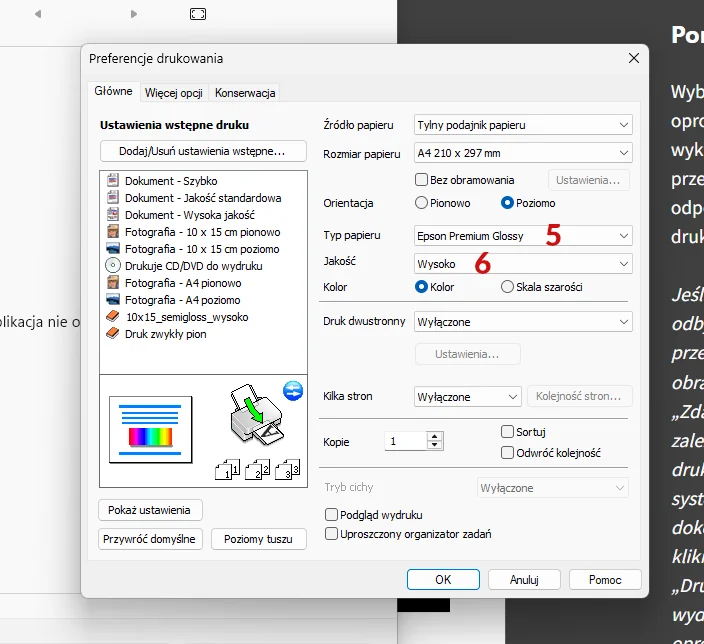The height and width of the screenshot is (644, 704).
Task: Select the Druk zwykły pion preset
Action: [165, 334]
